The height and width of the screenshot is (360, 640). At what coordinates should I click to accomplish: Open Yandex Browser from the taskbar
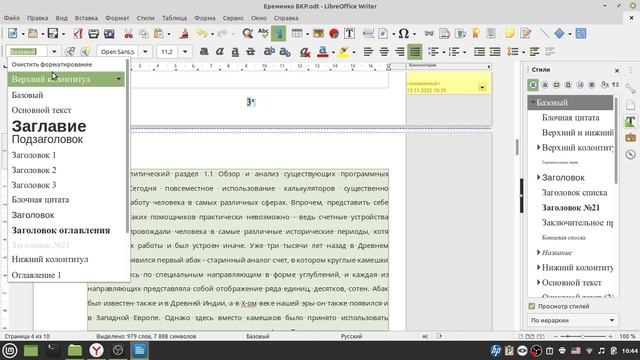point(96,350)
